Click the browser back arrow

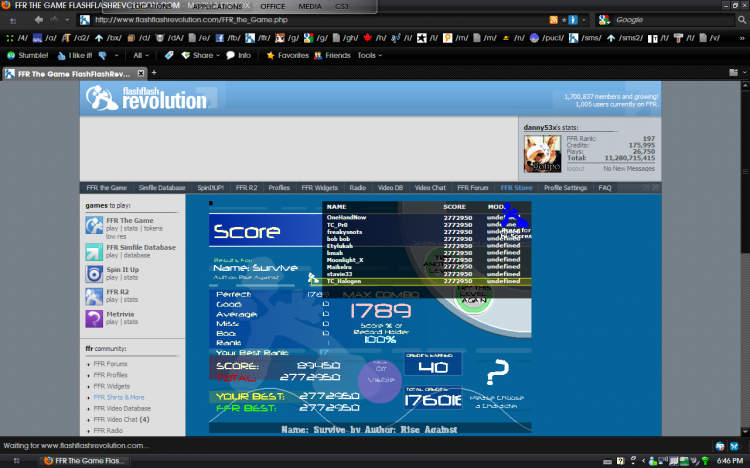[x=39, y=20]
